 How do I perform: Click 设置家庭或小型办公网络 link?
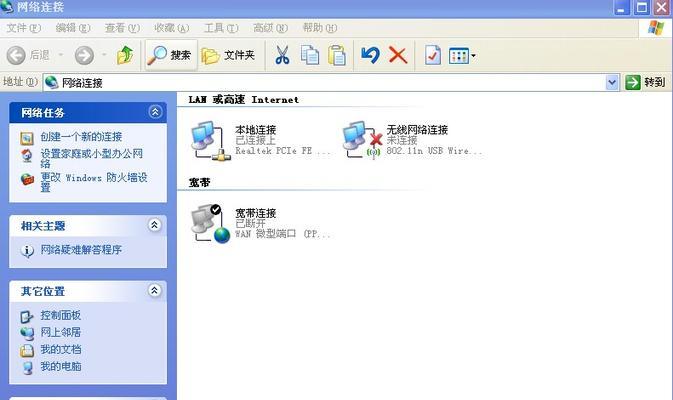91,158
